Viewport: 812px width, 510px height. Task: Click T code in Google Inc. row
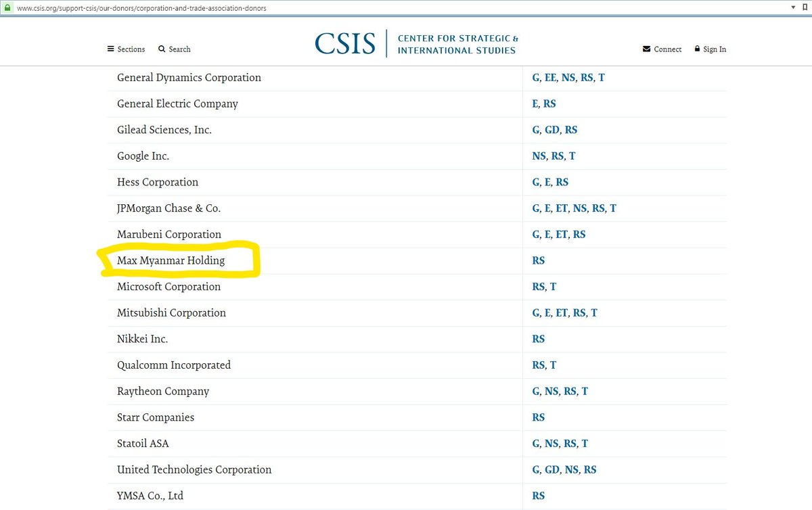(572, 156)
